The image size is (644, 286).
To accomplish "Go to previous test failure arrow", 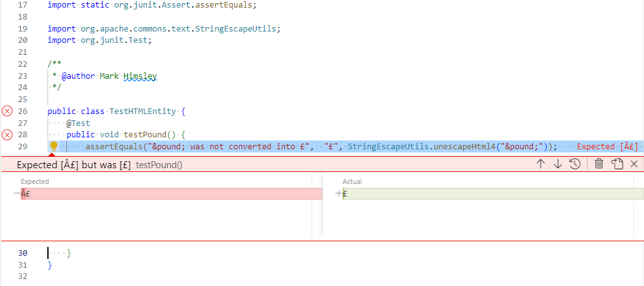I will pos(541,164).
